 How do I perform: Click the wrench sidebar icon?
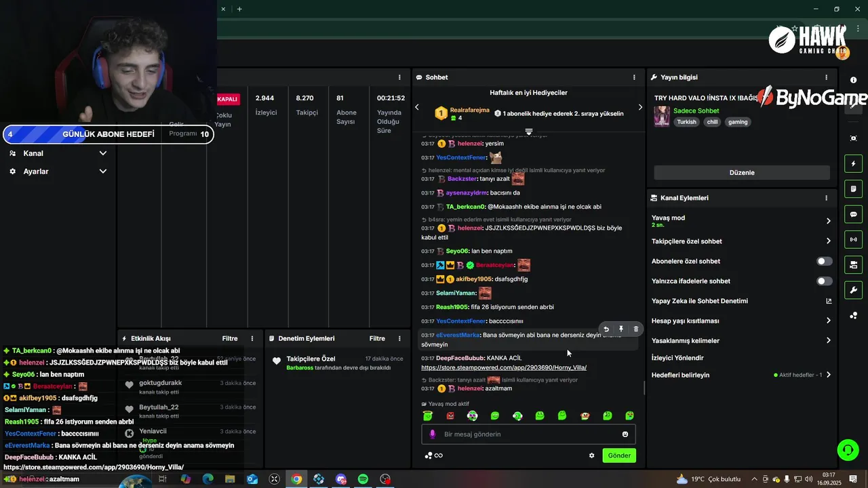pos(853,290)
